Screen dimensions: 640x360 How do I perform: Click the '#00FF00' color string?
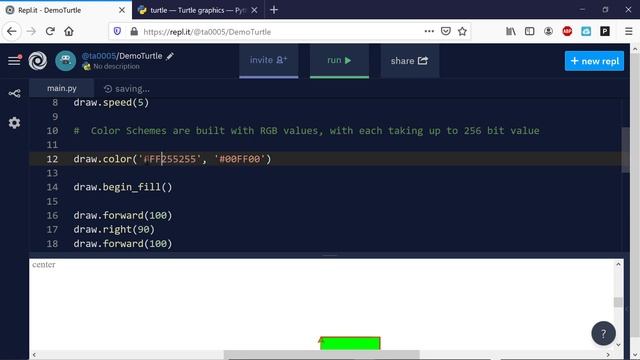[x=240, y=159]
